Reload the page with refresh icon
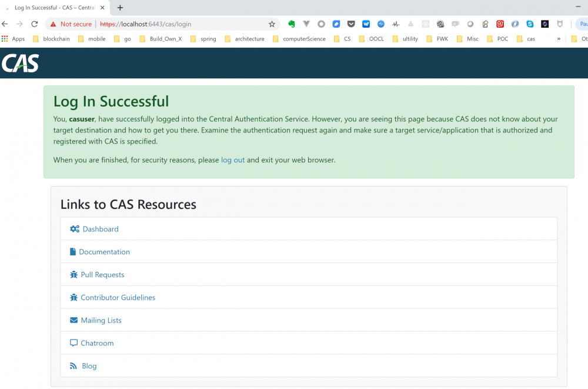This screenshot has width=588, height=389. pos(35,24)
